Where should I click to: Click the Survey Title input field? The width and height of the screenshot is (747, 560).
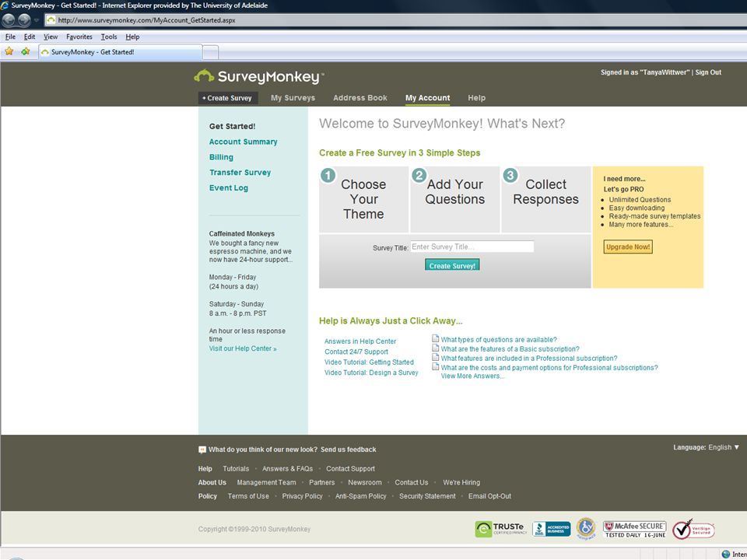coord(472,247)
